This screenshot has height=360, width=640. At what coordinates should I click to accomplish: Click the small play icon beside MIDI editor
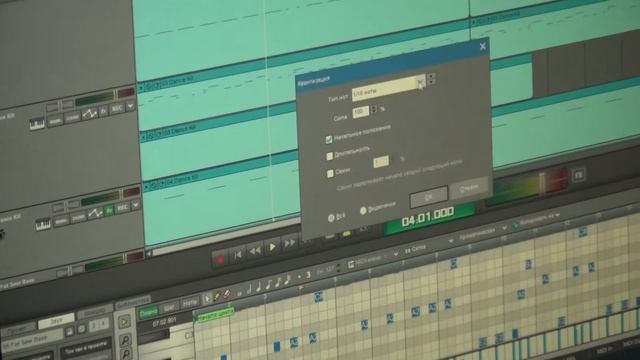(124, 322)
